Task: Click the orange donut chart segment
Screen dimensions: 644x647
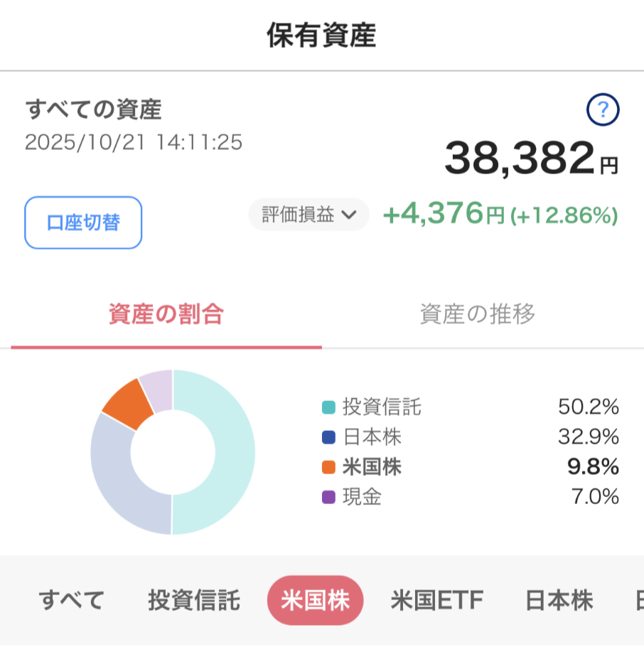Action: [x=128, y=405]
